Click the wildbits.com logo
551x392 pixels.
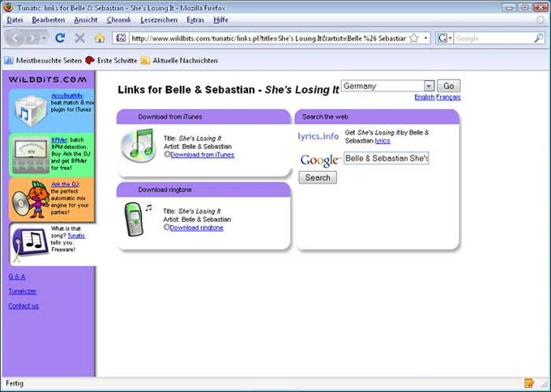click(48, 79)
